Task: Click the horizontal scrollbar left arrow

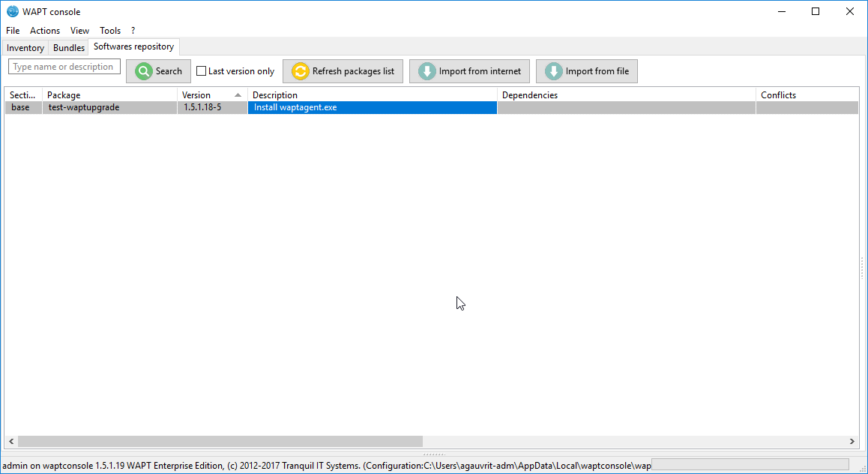Action: (11, 441)
